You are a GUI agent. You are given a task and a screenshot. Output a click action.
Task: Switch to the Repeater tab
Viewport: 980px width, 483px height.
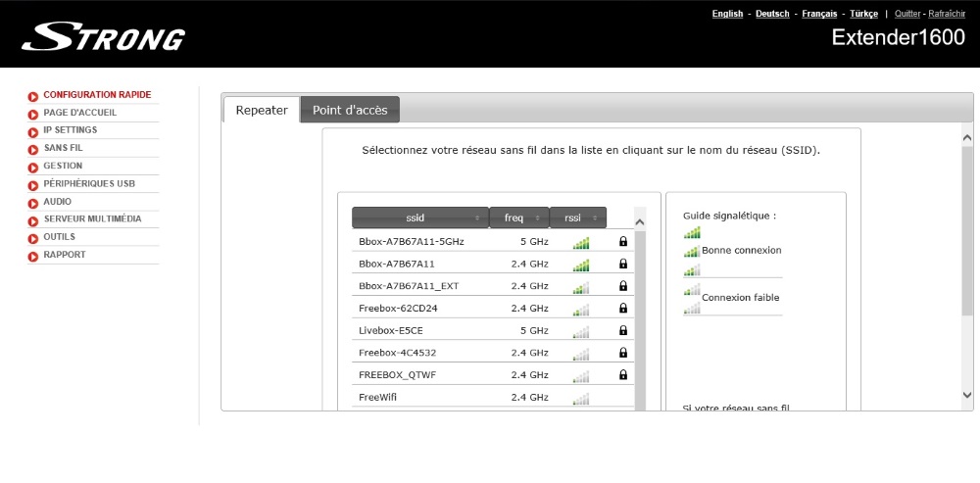point(262,110)
